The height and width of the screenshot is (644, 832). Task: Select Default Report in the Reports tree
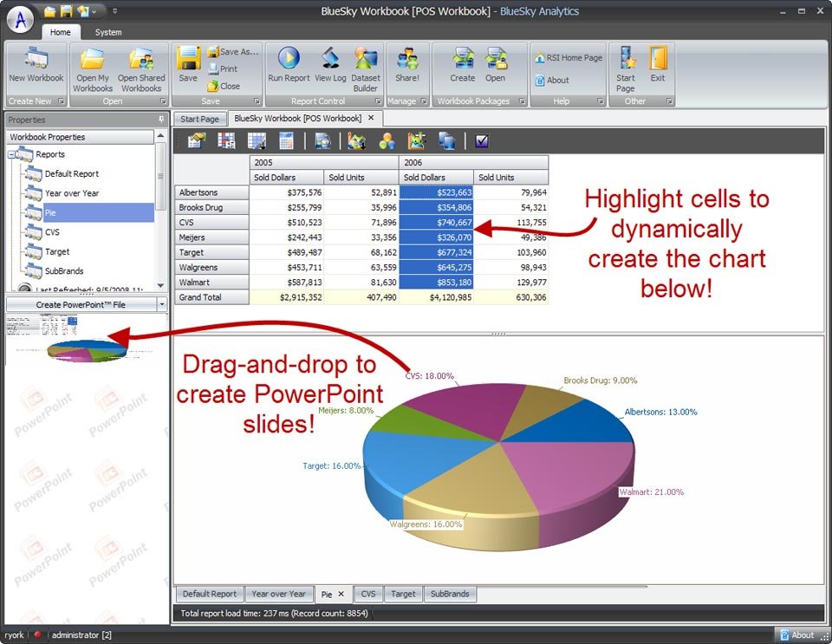coord(72,174)
